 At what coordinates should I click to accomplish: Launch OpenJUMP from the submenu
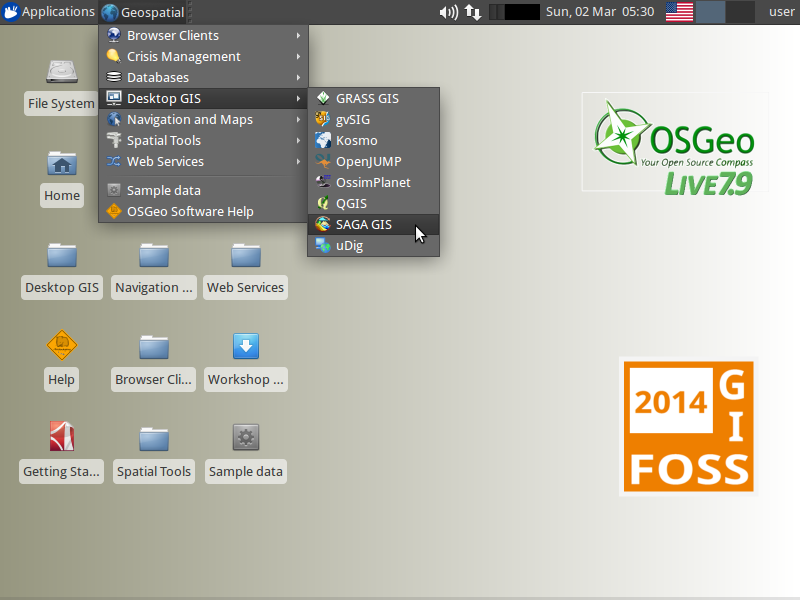pos(373,161)
